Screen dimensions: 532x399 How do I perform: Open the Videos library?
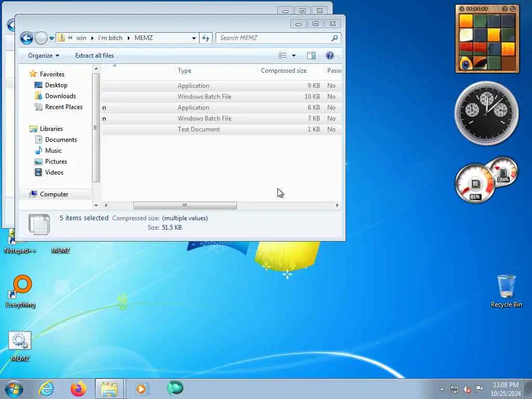click(54, 172)
